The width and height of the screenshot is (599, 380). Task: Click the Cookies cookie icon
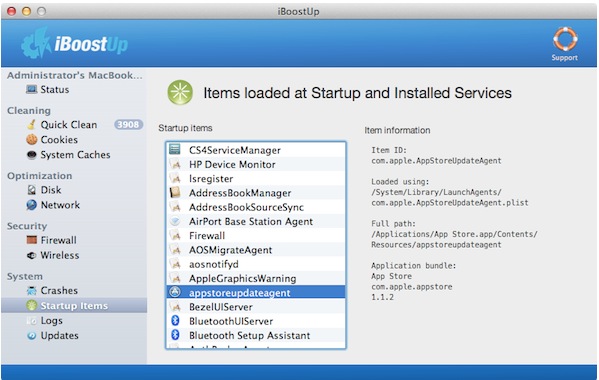coord(32,139)
